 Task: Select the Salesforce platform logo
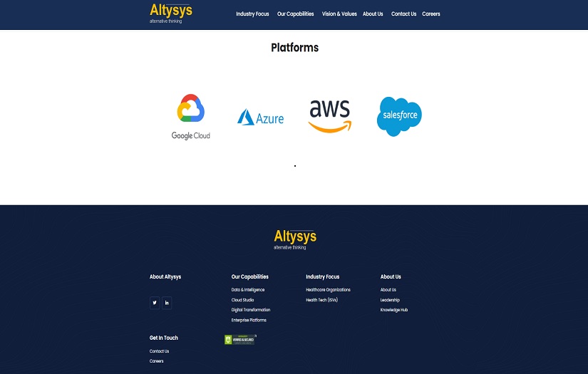(x=399, y=117)
